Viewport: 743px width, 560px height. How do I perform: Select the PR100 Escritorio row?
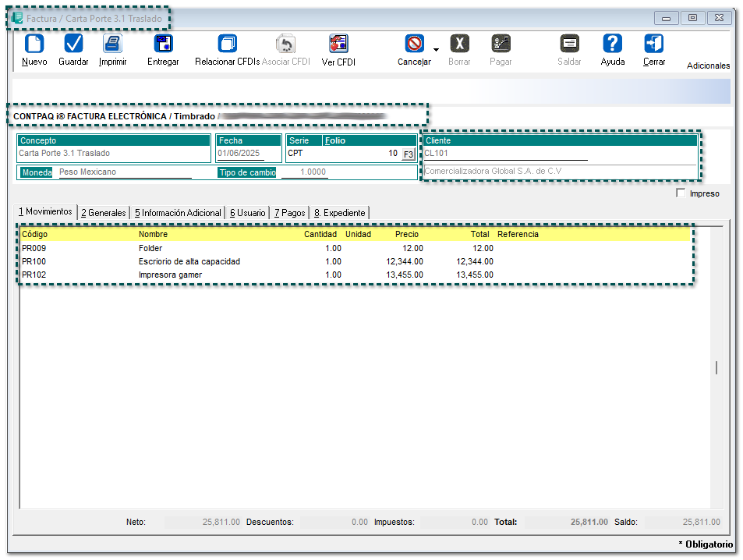pos(189,262)
